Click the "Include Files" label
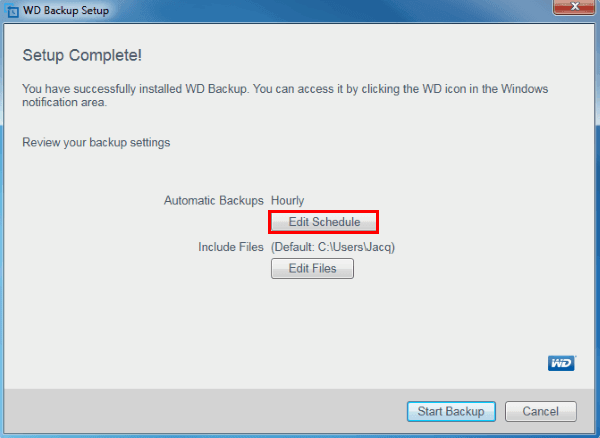The width and height of the screenshot is (600, 438). [x=230, y=246]
